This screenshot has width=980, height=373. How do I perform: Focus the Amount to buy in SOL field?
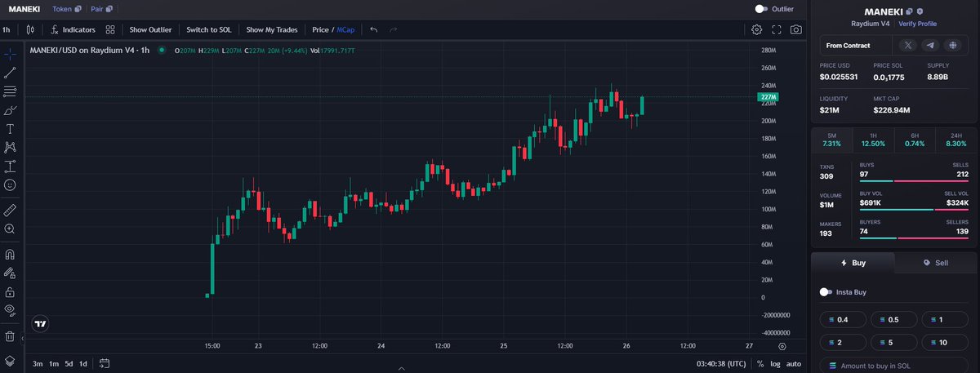click(x=894, y=365)
